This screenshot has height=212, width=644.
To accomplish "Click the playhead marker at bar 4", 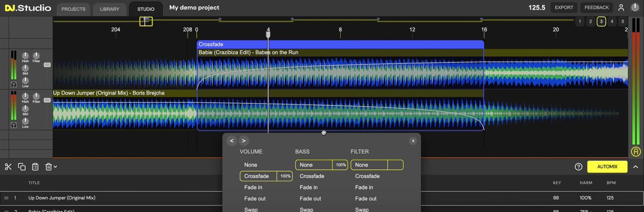I will pos(268,34).
